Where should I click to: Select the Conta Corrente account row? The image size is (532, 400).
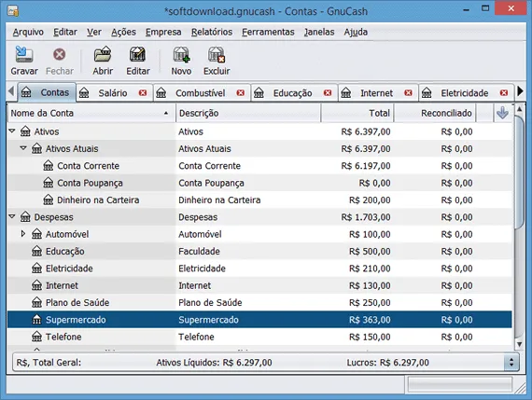pos(259,166)
